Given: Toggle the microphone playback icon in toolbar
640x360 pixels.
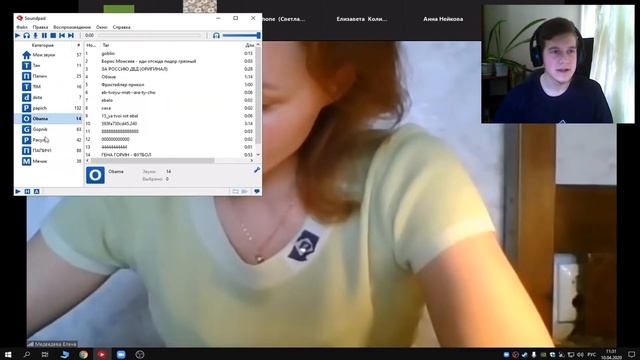Looking at the screenshot, I should click(x=36, y=36).
